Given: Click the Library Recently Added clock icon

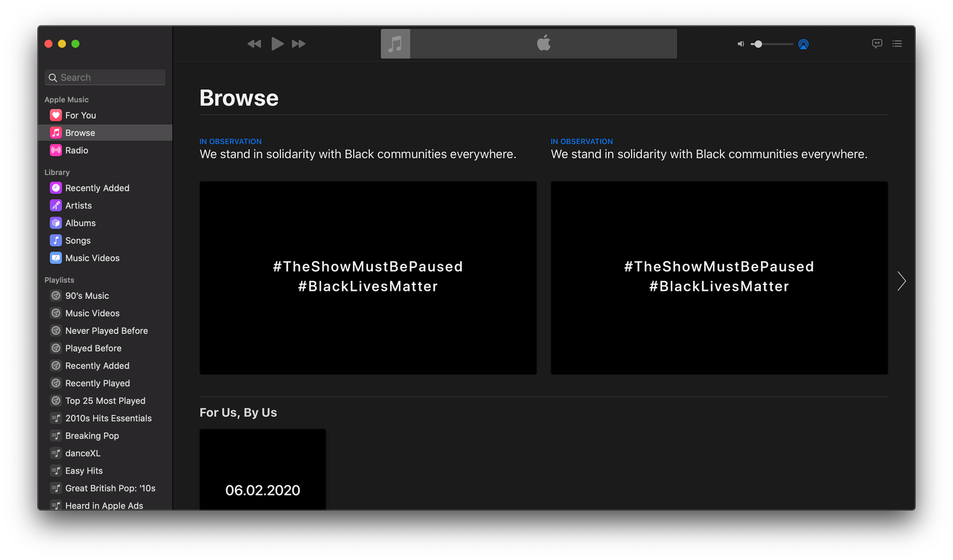Looking at the screenshot, I should 56,188.
